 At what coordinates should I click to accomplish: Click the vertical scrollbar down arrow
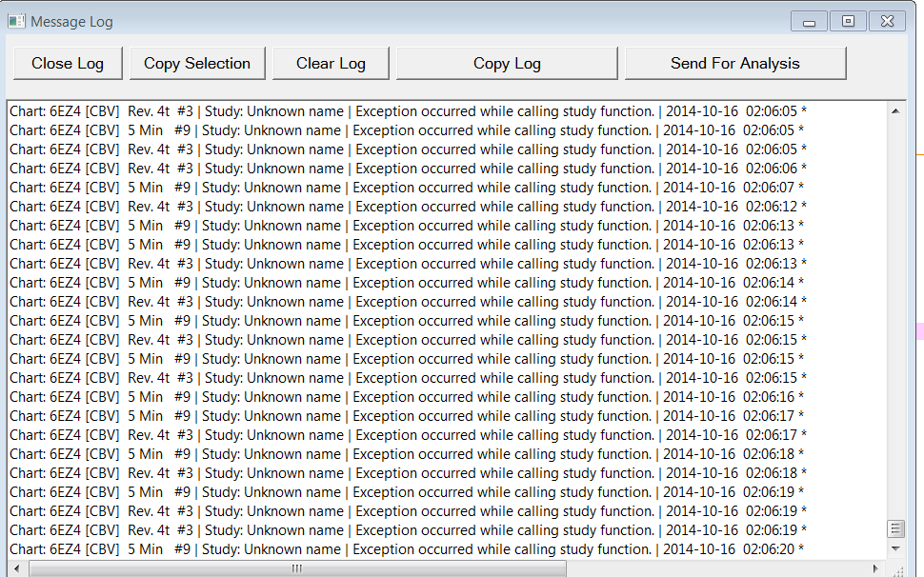[x=895, y=548]
